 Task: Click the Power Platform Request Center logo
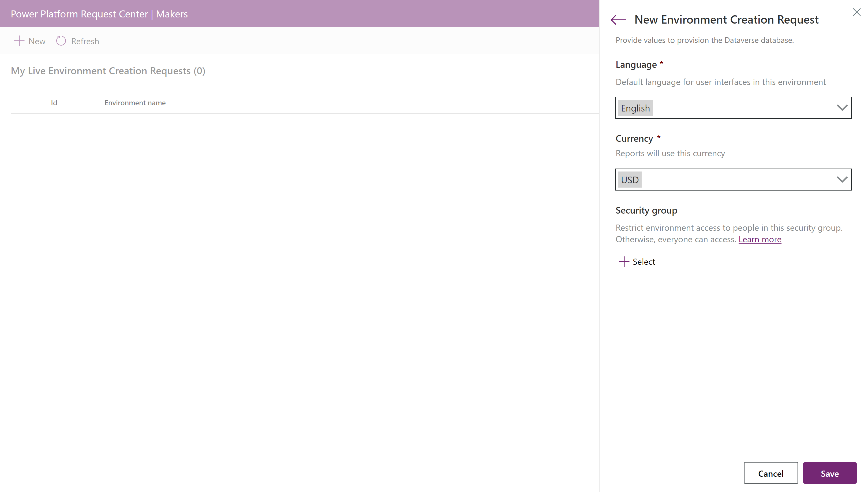pos(98,13)
